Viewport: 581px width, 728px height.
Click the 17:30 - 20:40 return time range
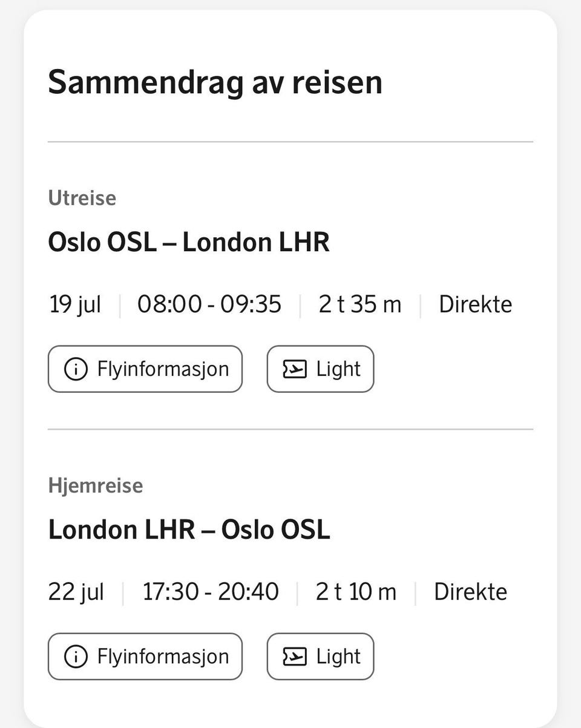tap(211, 592)
